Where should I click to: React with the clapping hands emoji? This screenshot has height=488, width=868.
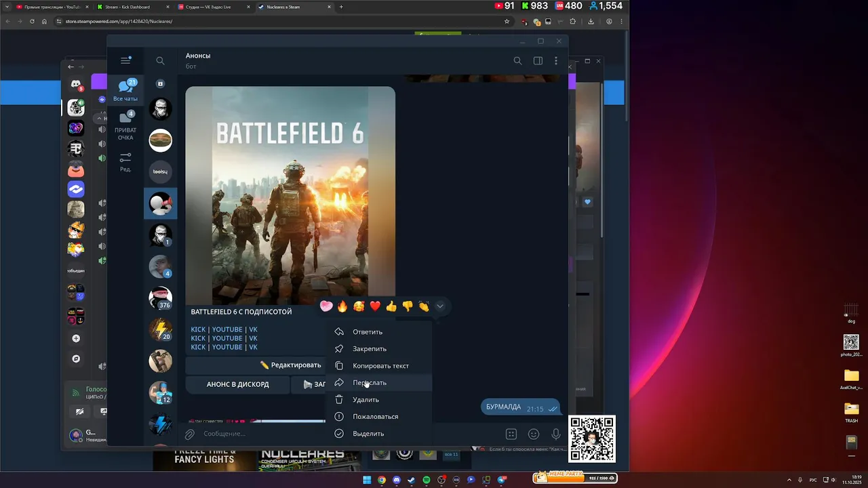[x=424, y=306]
